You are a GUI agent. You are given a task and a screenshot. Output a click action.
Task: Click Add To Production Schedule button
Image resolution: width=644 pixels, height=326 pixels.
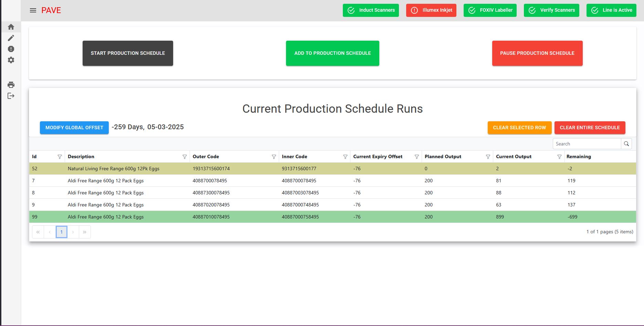point(332,53)
